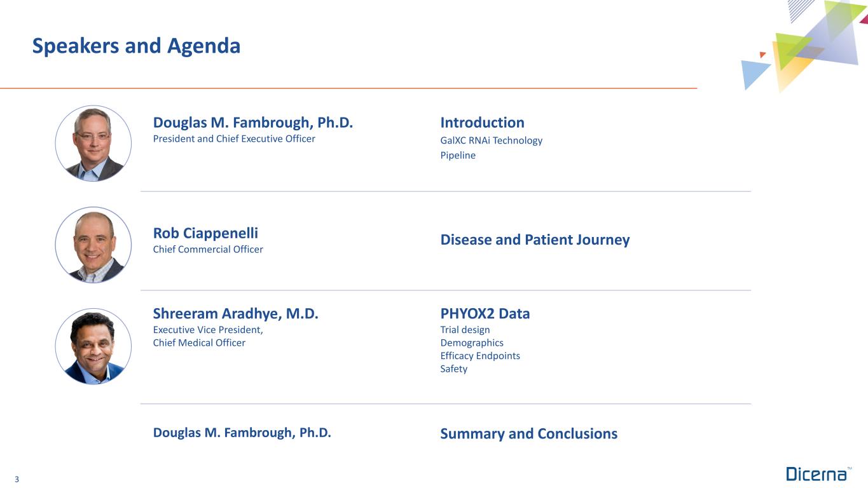Click the slide number 3

(x=17, y=480)
